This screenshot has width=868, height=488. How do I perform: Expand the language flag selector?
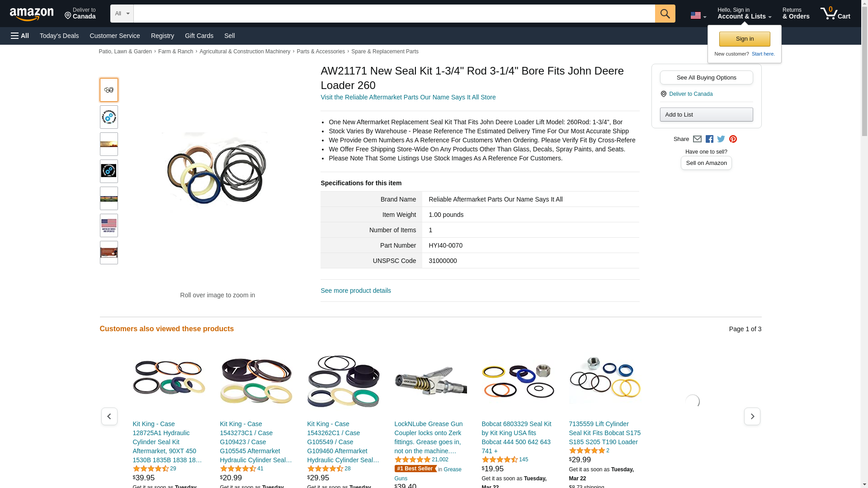click(698, 15)
